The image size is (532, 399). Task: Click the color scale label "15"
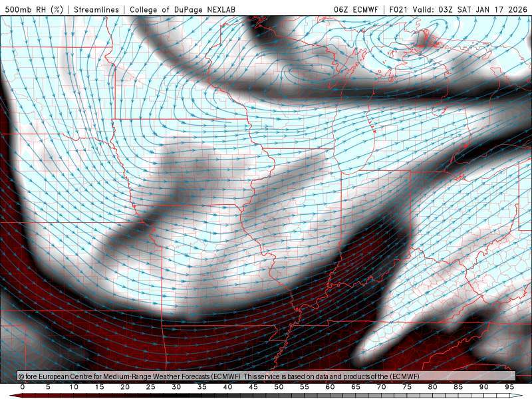[99, 387]
